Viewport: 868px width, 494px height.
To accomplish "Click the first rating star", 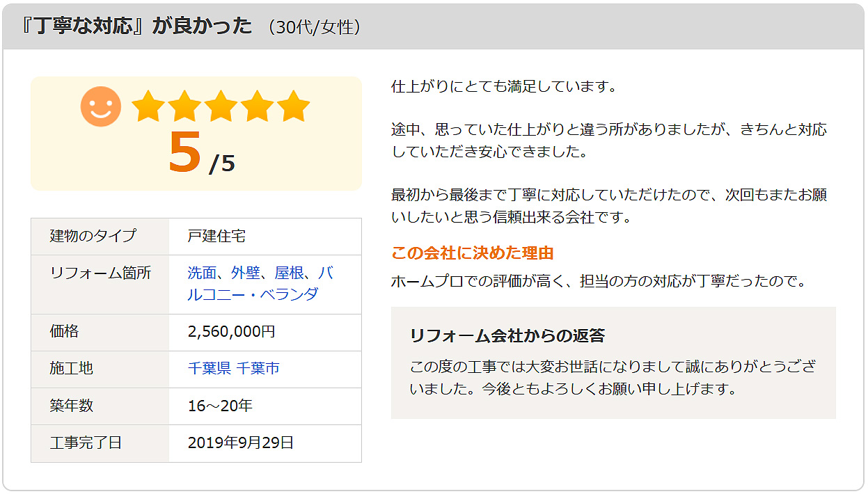I will (x=148, y=106).
